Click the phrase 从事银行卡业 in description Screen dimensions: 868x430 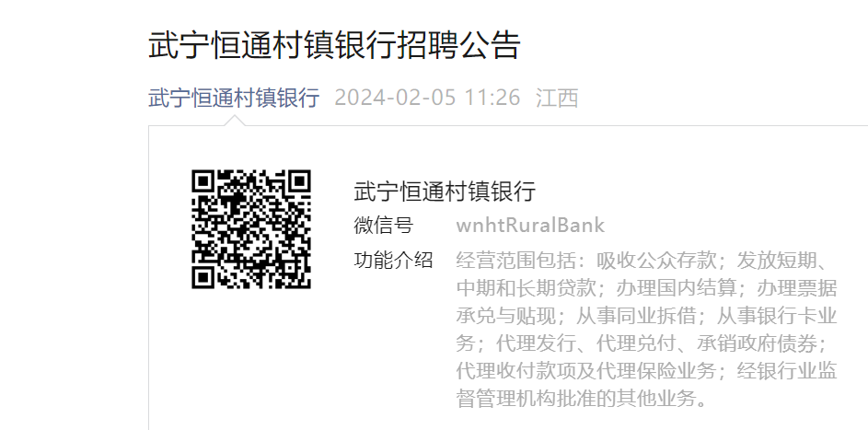[777, 316]
